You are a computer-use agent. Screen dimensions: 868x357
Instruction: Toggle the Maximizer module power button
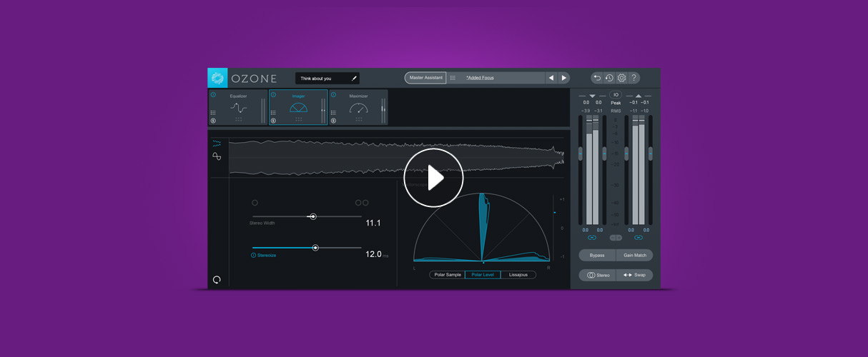[333, 94]
